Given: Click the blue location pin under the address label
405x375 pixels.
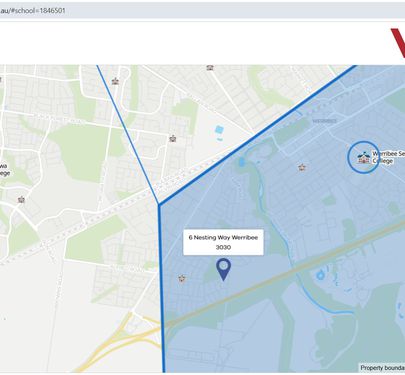Looking at the screenshot, I should click(x=223, y=269).
